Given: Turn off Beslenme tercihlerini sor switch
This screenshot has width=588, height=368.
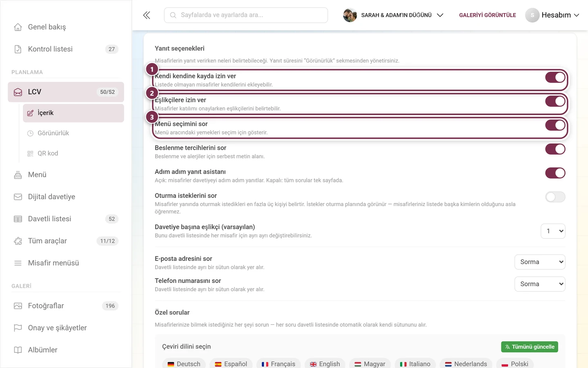Looking at the screenshot, I should tap(555, 149).
